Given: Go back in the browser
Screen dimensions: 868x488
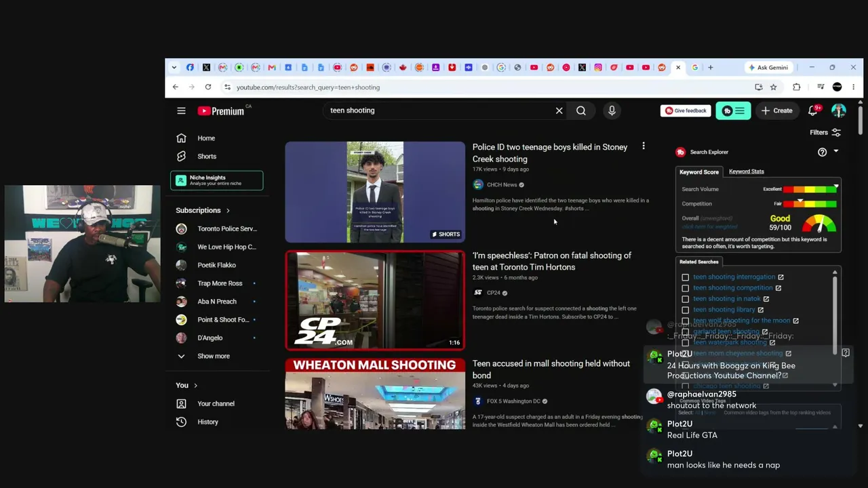Looking at the screenshot, I should (175, 87).
